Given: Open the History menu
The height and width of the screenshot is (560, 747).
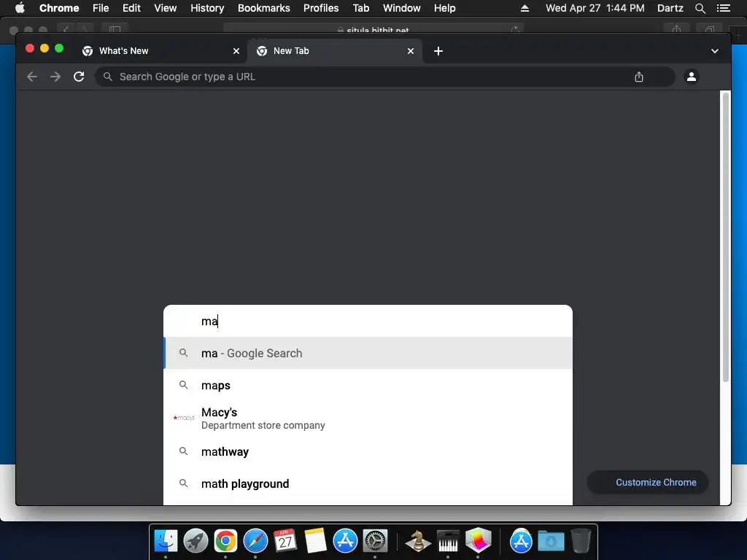Looking at the screenshot, I should [207, 8].
